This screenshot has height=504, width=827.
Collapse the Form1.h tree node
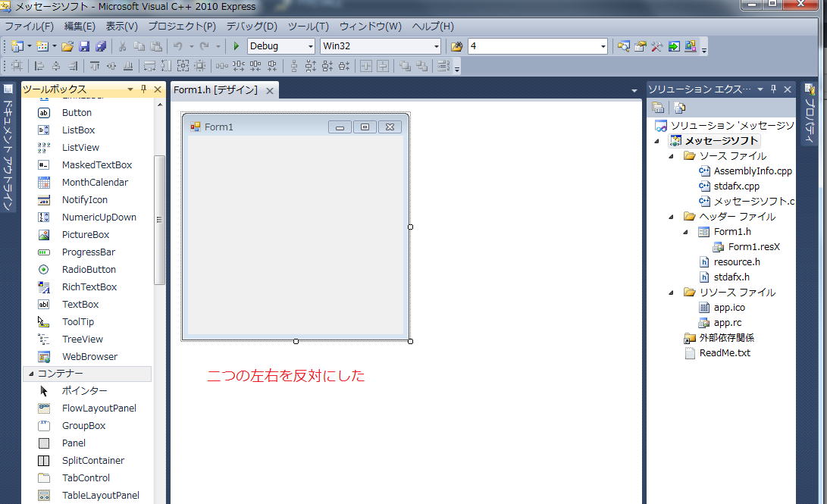point(685,232)
